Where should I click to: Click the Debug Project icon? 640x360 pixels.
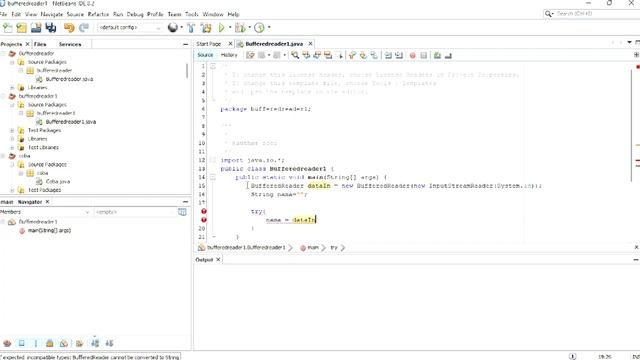[x=240, y=28]
